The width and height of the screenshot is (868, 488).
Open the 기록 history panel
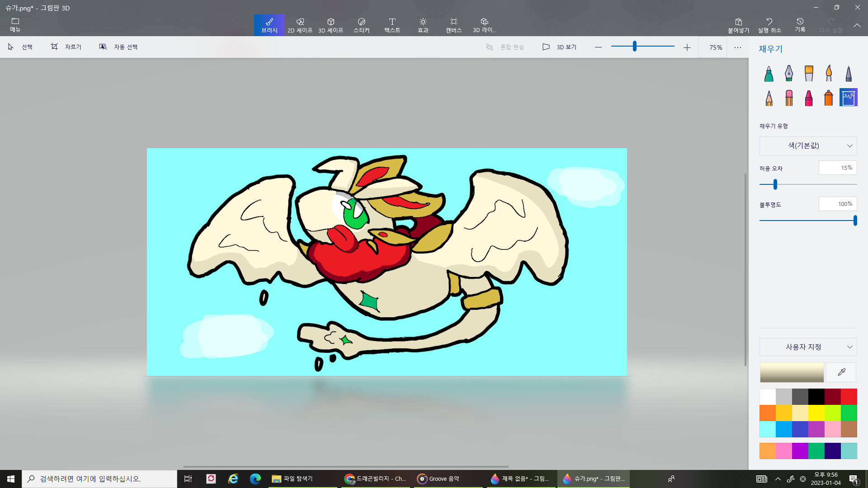pyautogui.click(x=800, y=25)
